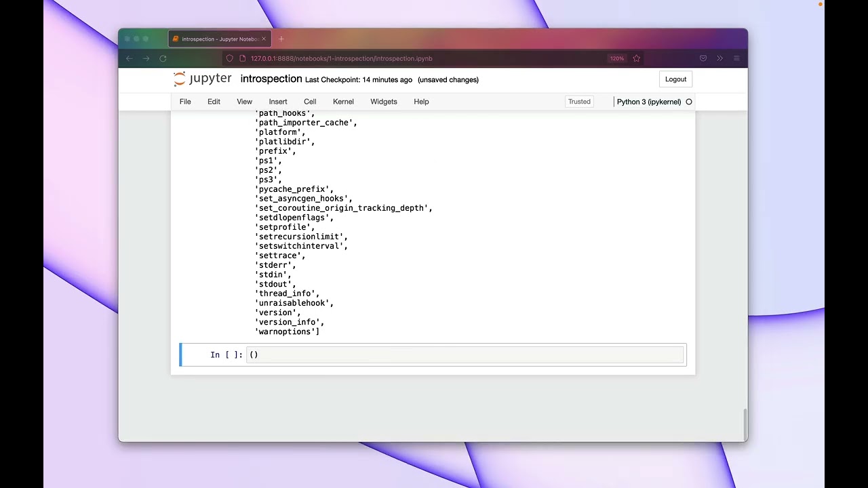Open the Firefox hamburger menu

pos(736,58)
